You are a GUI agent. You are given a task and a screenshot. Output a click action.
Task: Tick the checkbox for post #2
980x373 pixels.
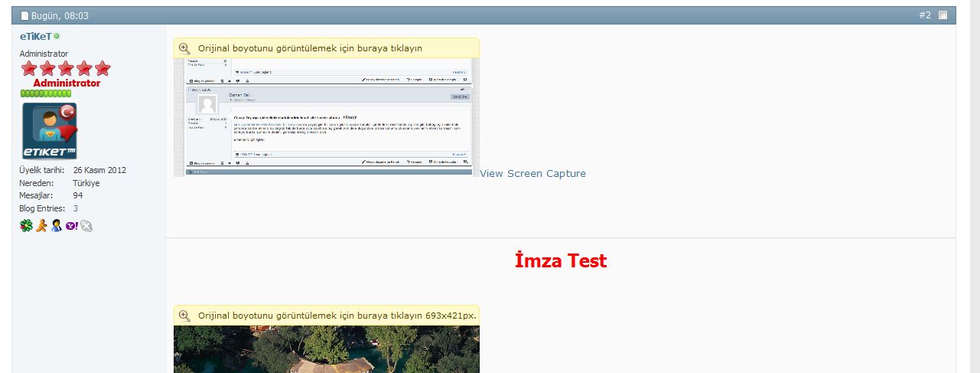coord(943,15)
